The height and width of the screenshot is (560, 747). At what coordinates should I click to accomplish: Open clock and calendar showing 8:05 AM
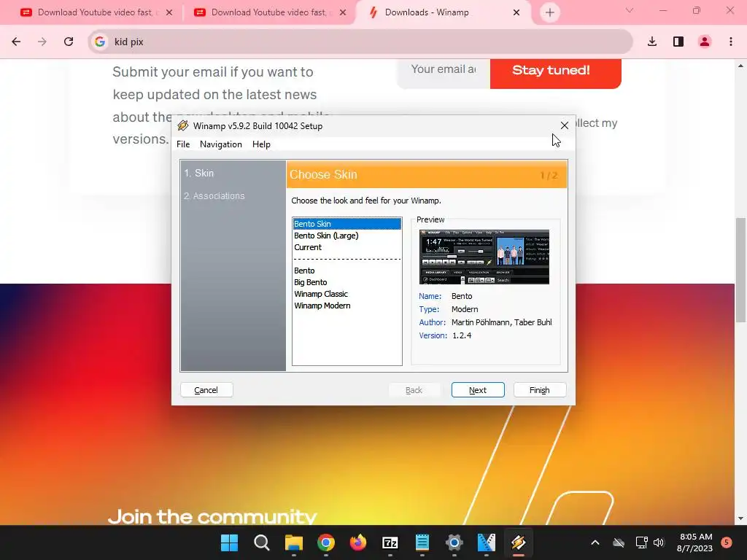(695, 542)
